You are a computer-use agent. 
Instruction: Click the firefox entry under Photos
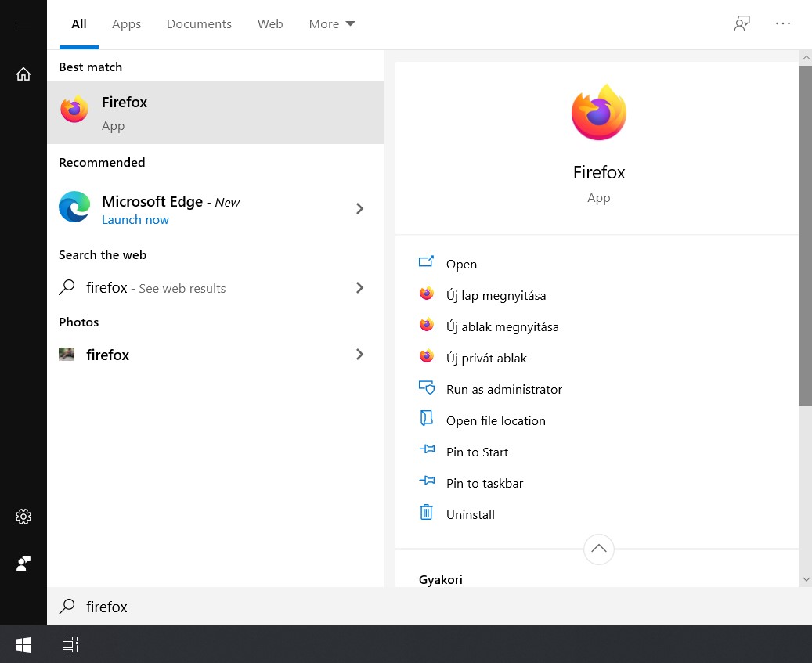click(215, 355)
